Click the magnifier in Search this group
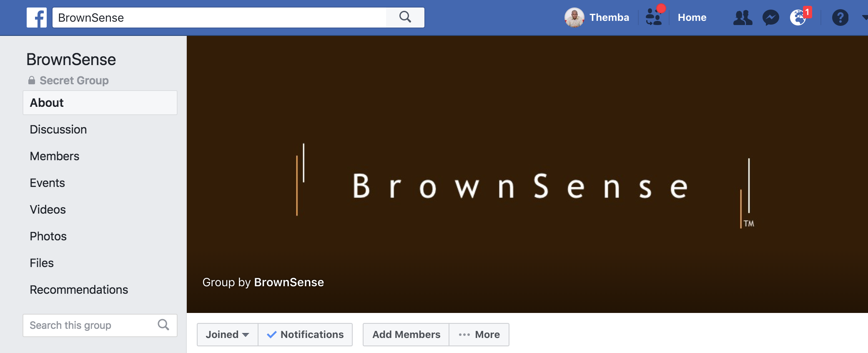 click(x=163, y=325)
